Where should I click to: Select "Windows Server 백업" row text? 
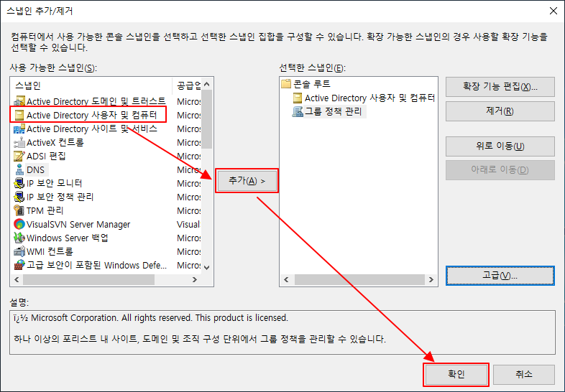pos(68,238)
